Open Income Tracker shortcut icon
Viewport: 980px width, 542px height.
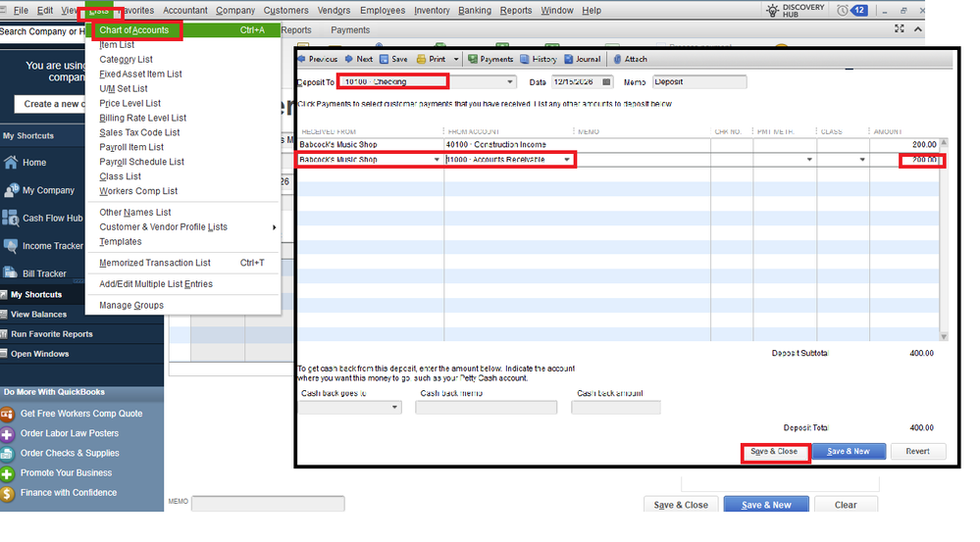click(x=11, y=246)
